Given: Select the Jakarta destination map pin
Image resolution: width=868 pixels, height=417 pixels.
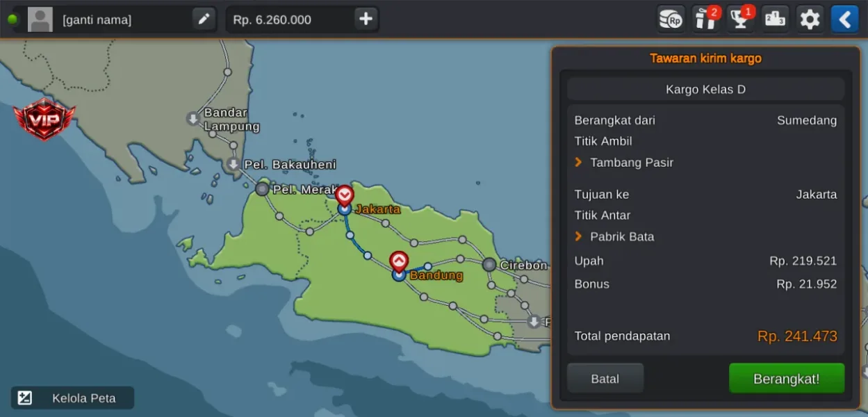Looking at the screenshot, I should tap(345, 195).
